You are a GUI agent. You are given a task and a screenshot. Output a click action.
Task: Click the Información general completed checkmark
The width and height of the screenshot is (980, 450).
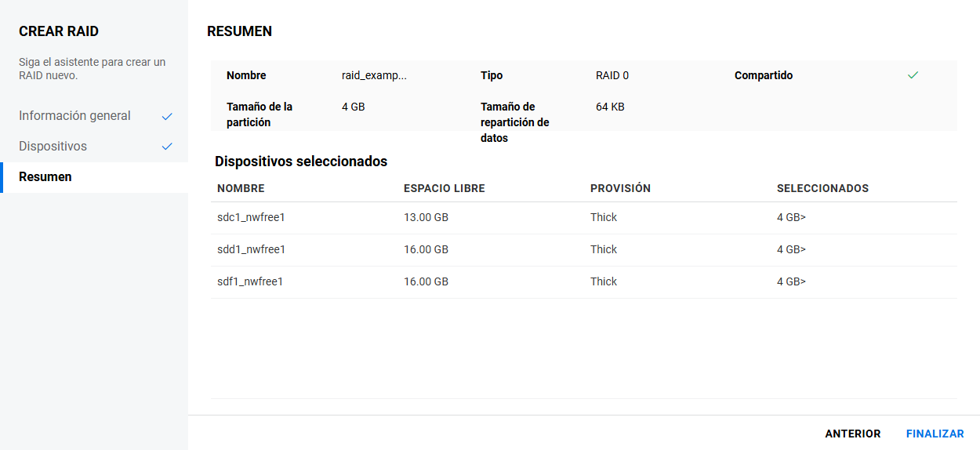[166, 116]
